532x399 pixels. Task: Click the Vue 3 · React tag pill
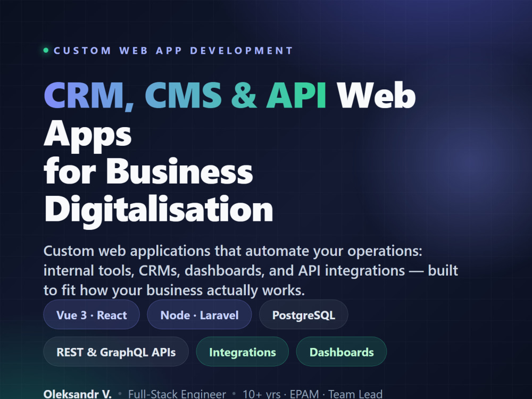(92, 314)
